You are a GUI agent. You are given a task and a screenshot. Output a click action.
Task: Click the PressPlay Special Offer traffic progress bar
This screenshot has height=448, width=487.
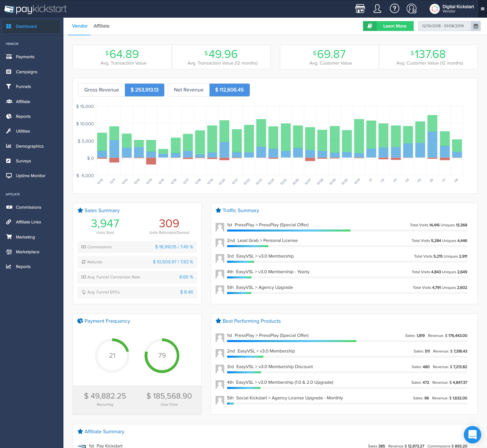347,231
